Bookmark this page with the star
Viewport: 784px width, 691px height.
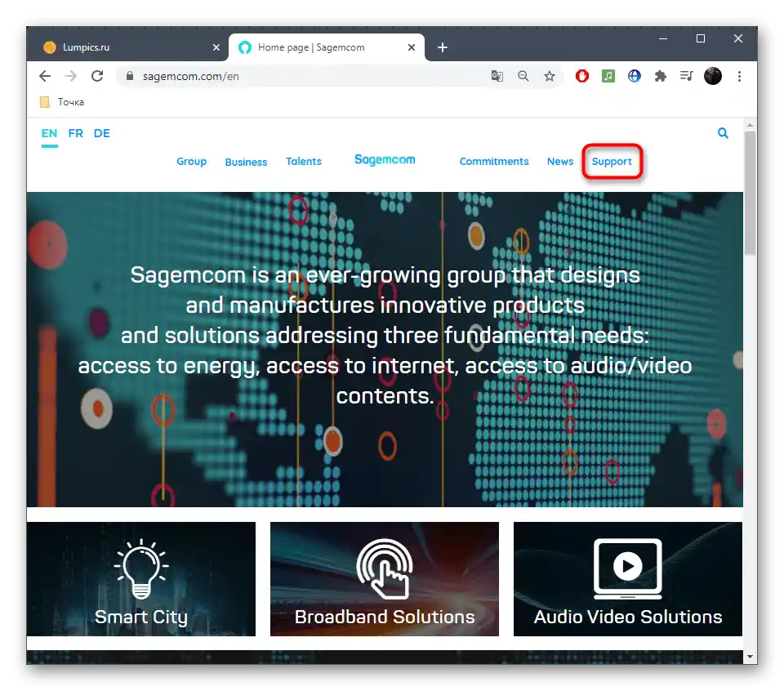[550, 76]
